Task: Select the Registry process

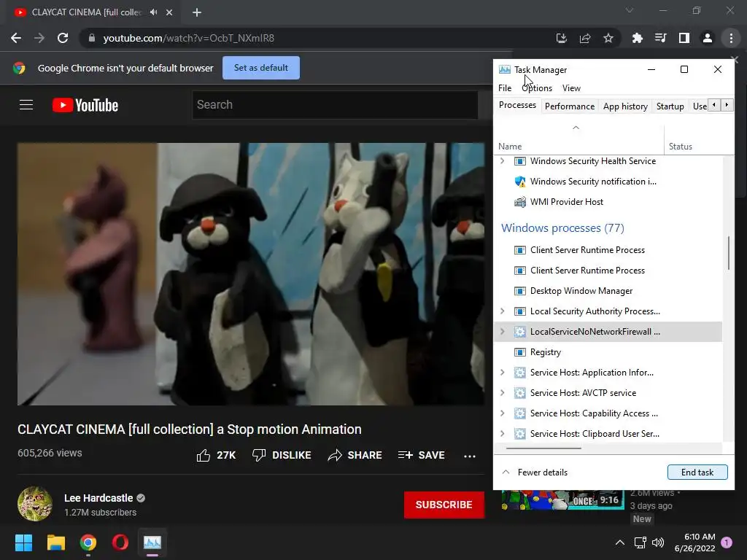Action: [608, 352]
